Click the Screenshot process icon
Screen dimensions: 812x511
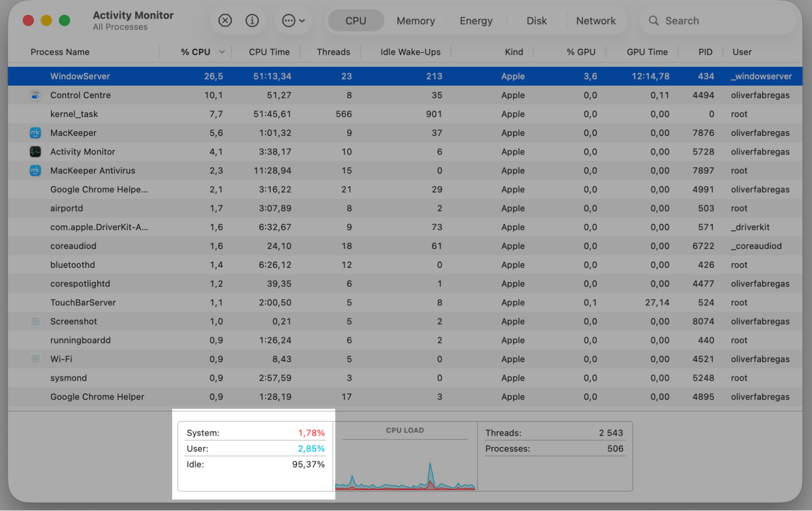[x=35, y=321]
